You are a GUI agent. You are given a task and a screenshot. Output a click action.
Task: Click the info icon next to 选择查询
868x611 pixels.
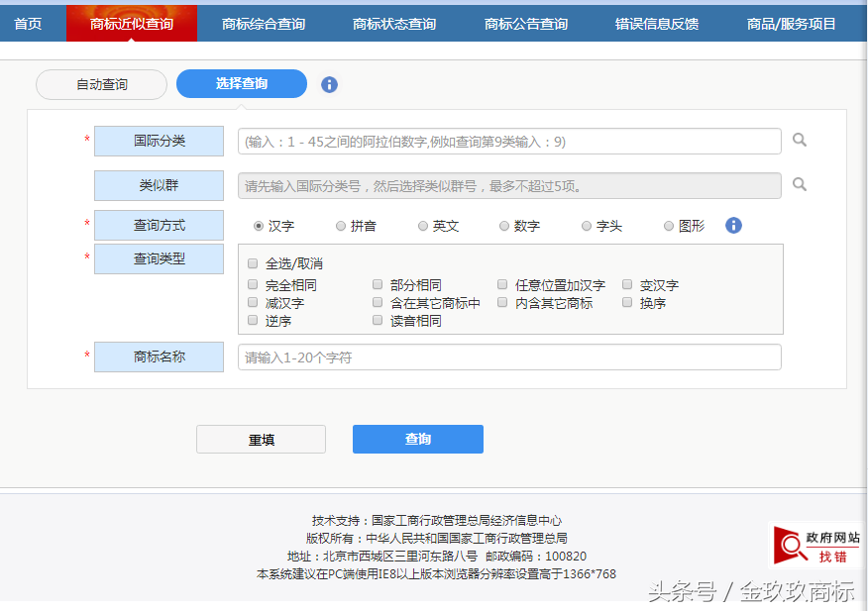(328, 85)
